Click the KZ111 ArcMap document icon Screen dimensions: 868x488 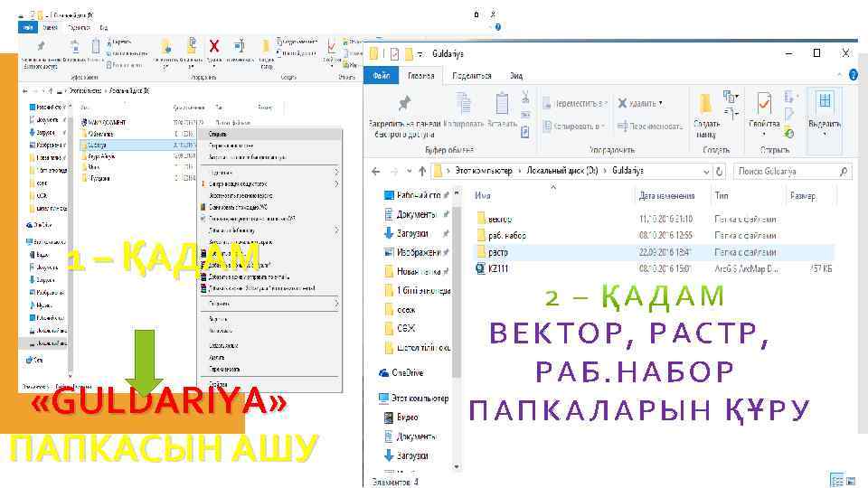(480, 268)
